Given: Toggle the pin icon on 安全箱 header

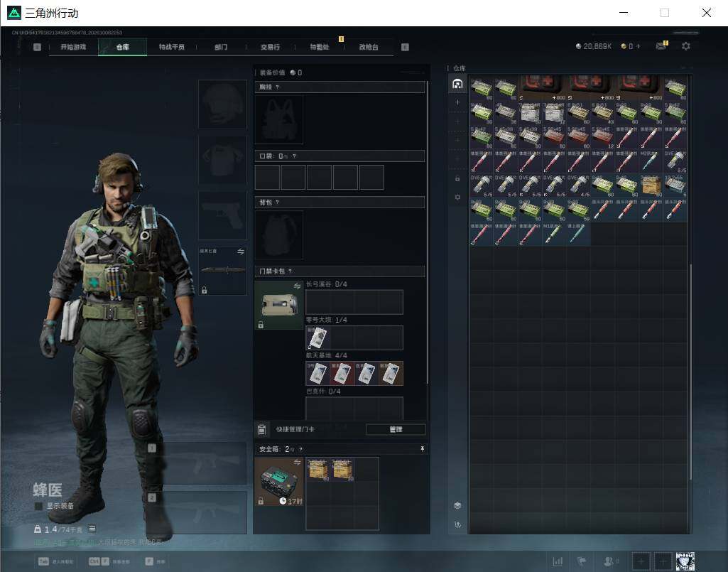Looking at the screenshot, I should tap(422, 449).
